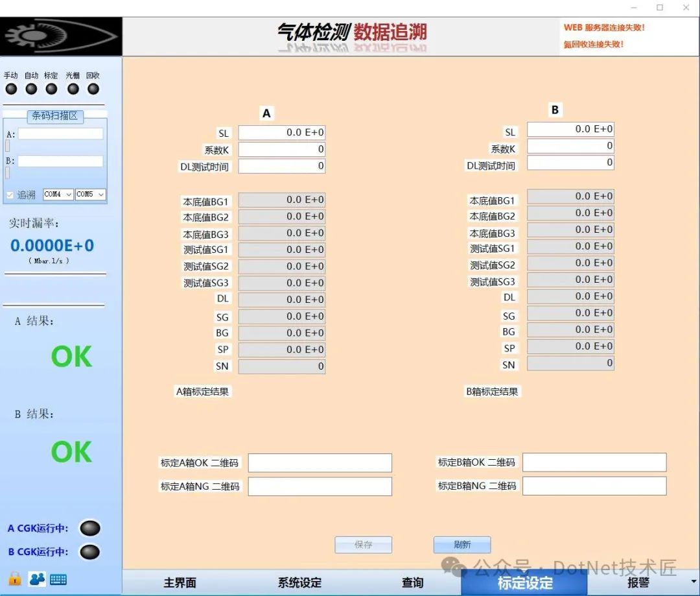This screenshot has width=700, height=596.
Task: Switch to the 主界面 tab
Action: pyautogui.click(x=180, y=582)
